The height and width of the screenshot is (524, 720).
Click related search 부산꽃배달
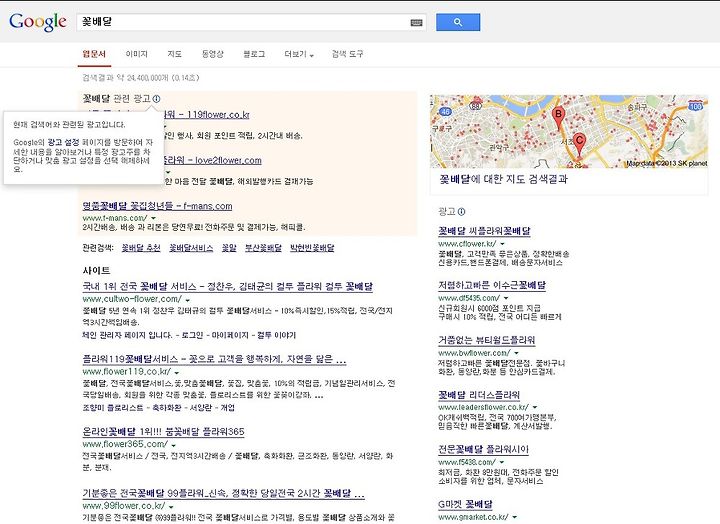pos(263,248)
